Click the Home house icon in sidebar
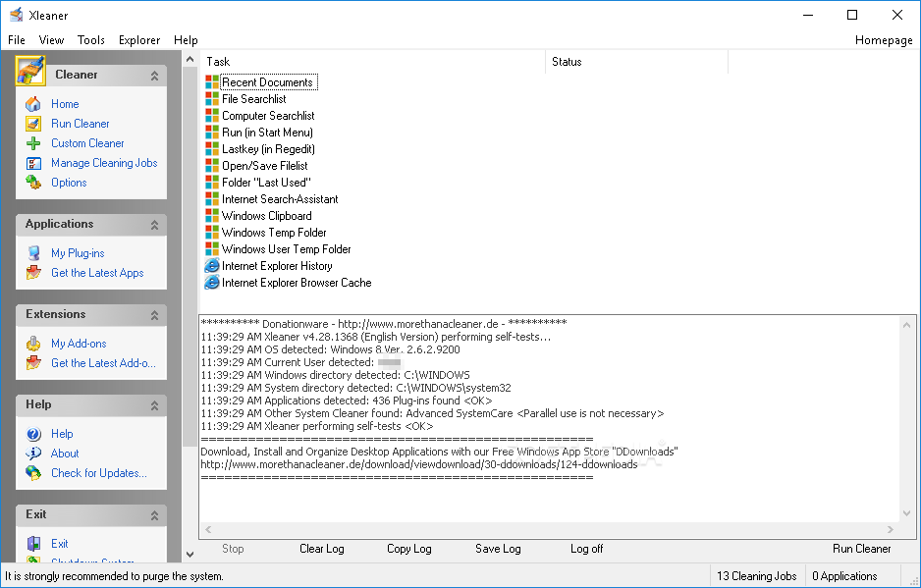 pyautogui.click(x=33, y=104)
